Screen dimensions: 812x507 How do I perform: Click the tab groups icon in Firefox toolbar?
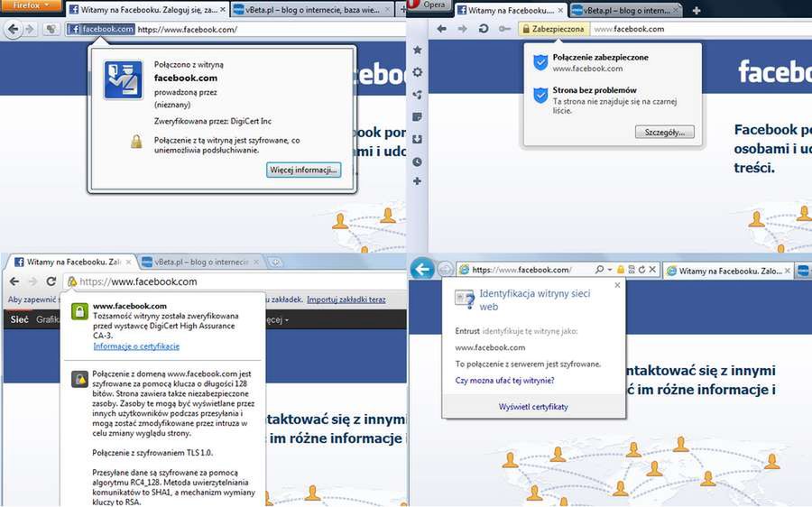51,29
